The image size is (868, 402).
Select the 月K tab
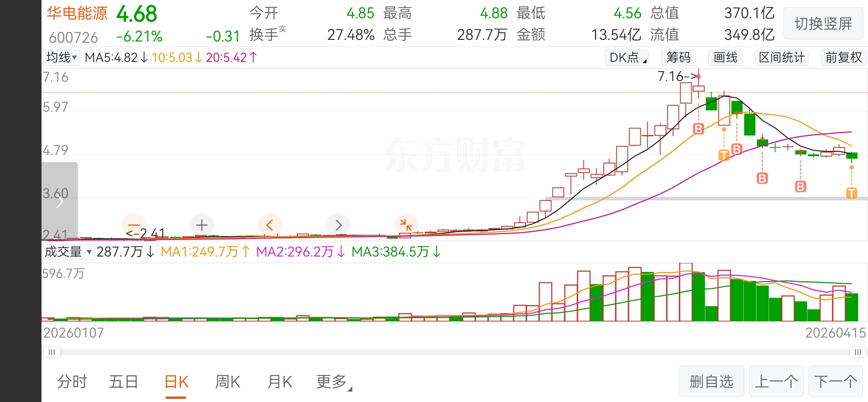(280, 382)
